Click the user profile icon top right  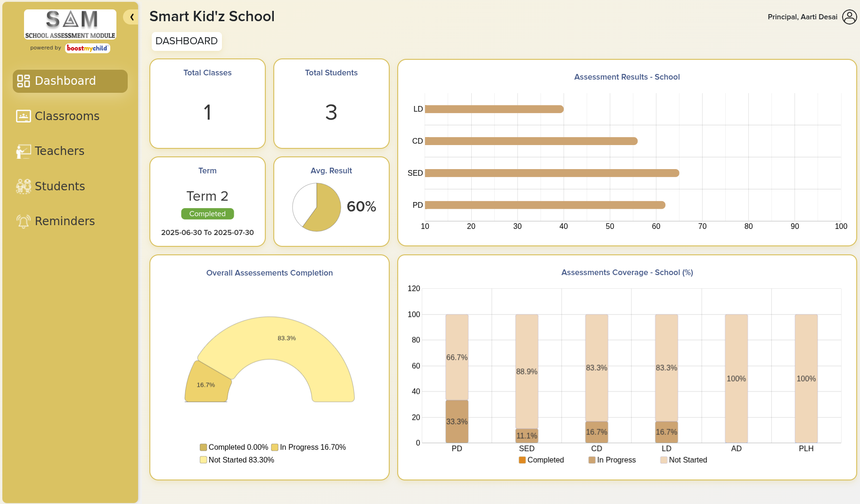850,17
